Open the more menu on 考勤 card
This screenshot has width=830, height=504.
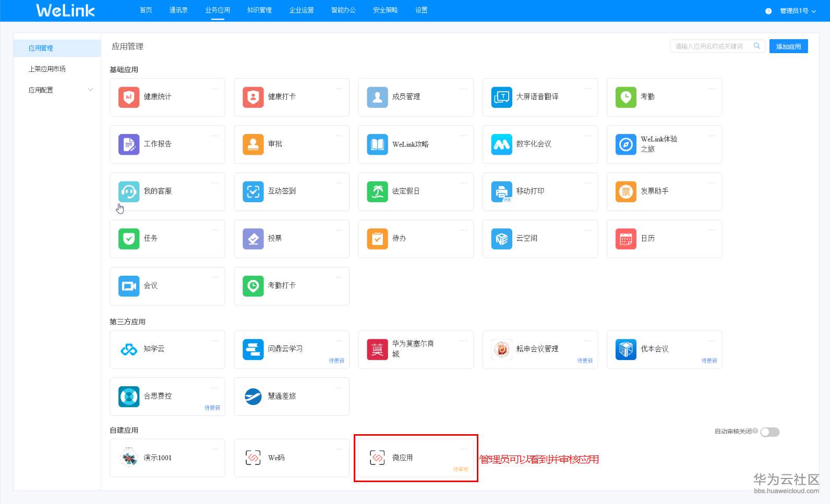pyautogui.click(x=712, y=89)
